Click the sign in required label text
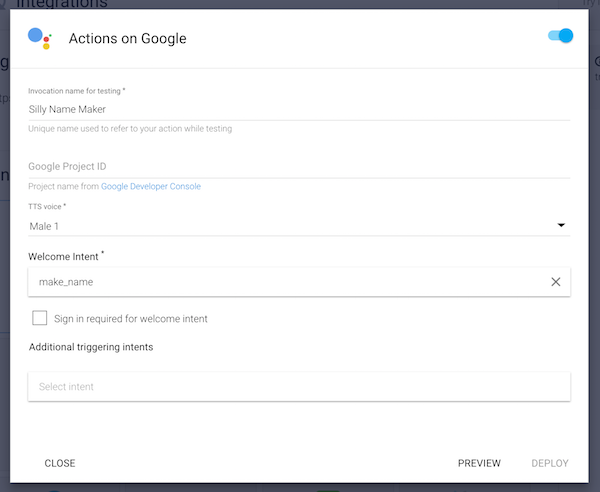 (131, 319)
